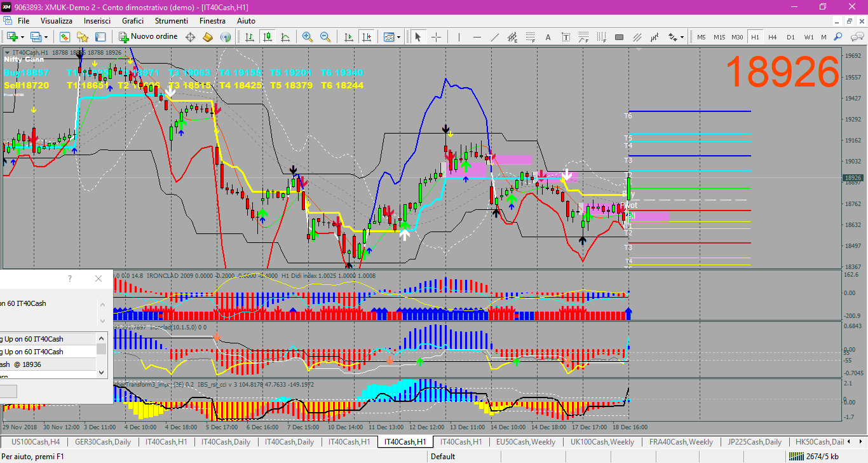868x463 pixels.
Task: Open the Aiuto menu
Action: point(246,21)
